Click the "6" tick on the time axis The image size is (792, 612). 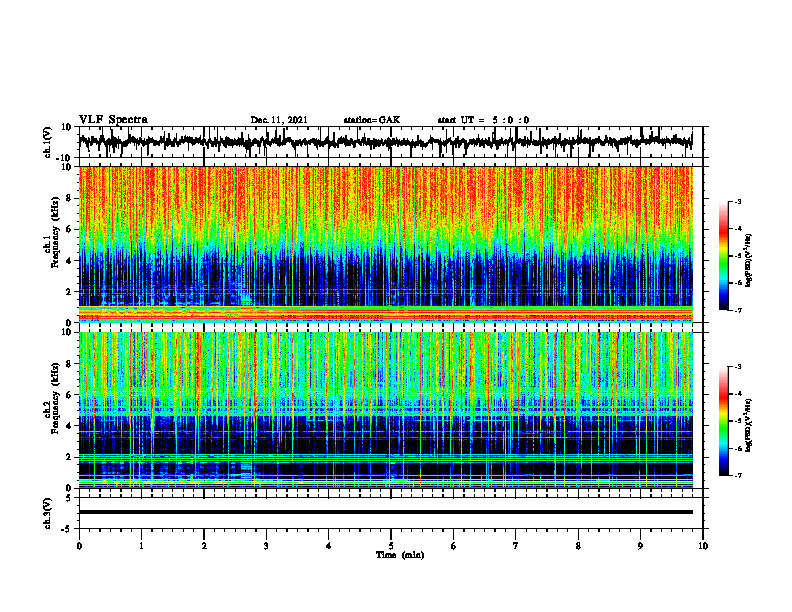(x=454, y=546)
